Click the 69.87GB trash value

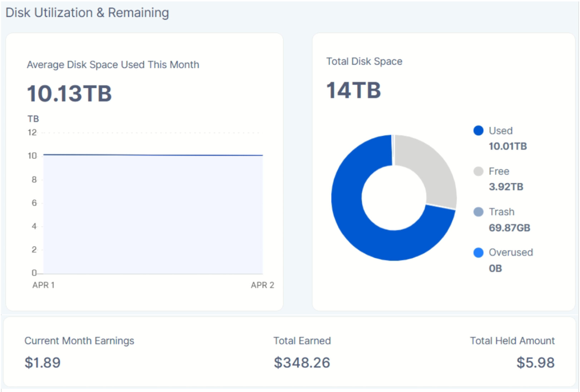[x=509, y=228]
